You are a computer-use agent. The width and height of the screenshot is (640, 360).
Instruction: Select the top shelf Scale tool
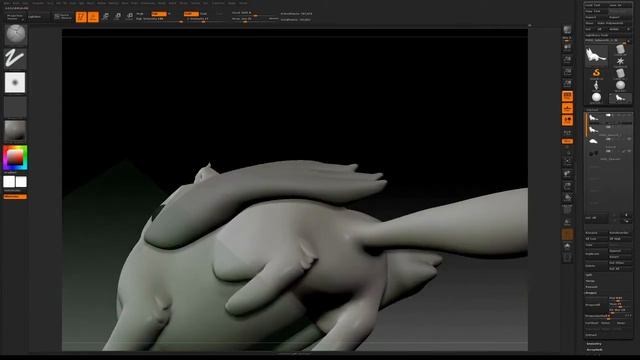click(x=118, y=17)
